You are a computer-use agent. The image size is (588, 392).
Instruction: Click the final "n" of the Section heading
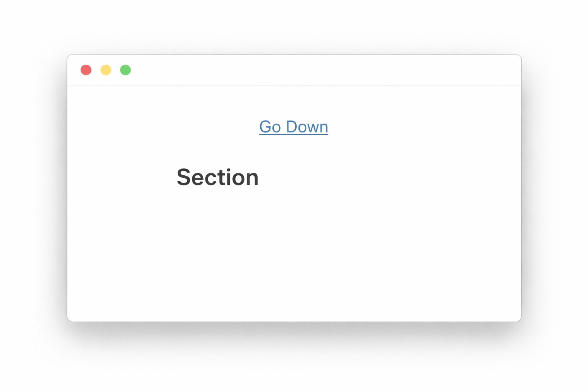[252, 178]
